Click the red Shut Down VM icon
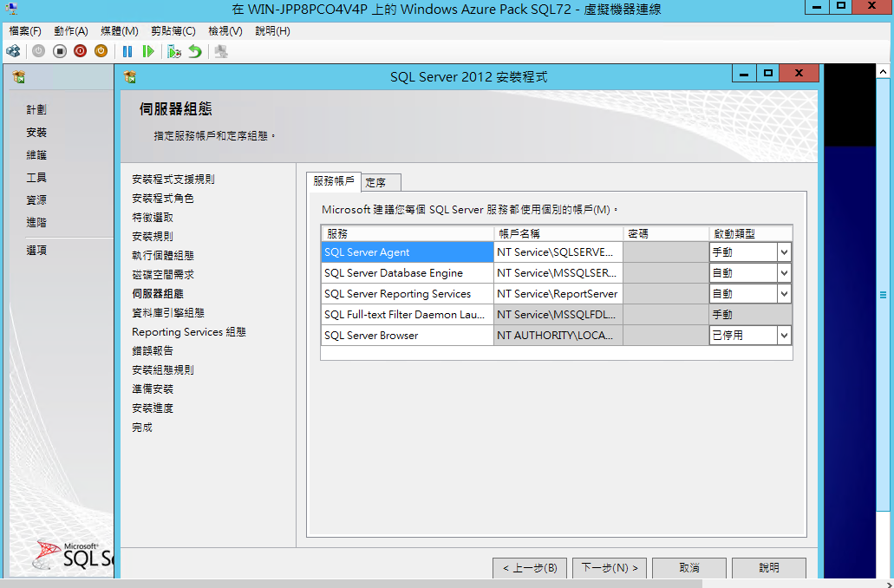The height and width of the screenshot is (588, 894). click(x=81, y=51)
